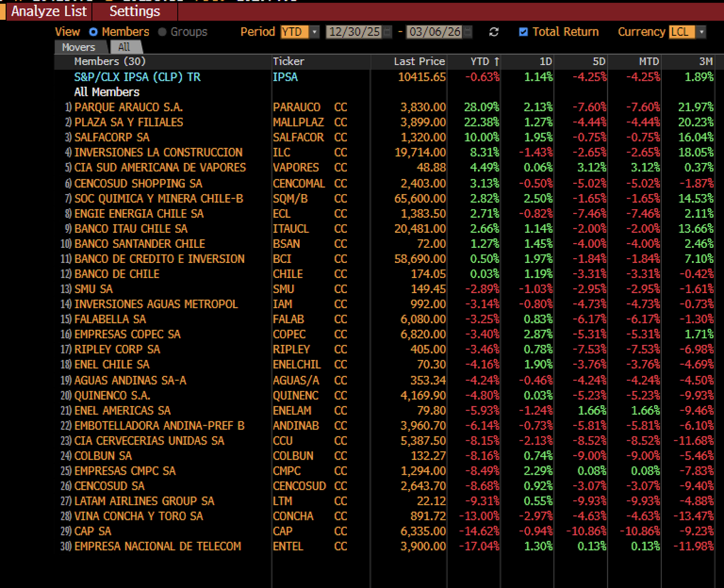Viewport: 724px width, 588px height.
Task: Select FALABELLA SA row
Action: pyautogui.click(x=385, y=319)
